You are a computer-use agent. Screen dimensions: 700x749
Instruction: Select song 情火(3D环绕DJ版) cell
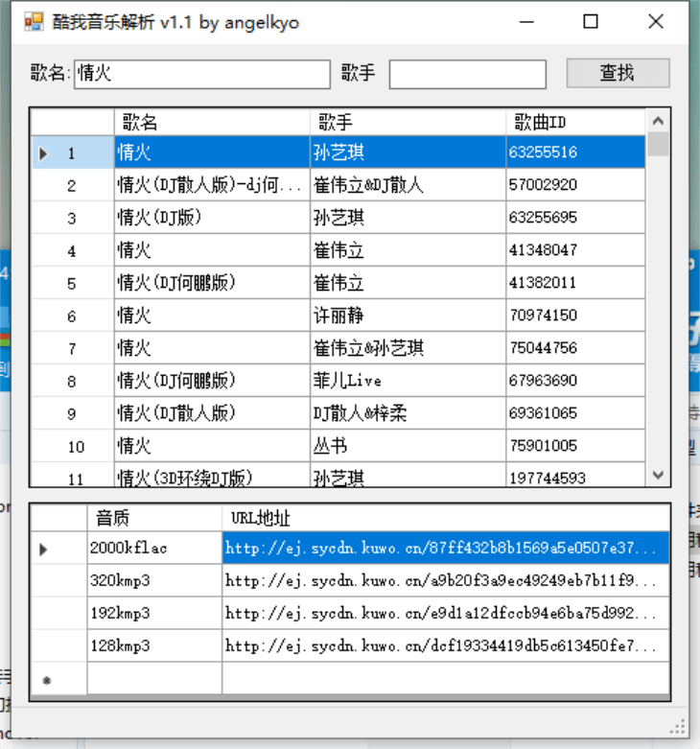[x=212, y=476]
